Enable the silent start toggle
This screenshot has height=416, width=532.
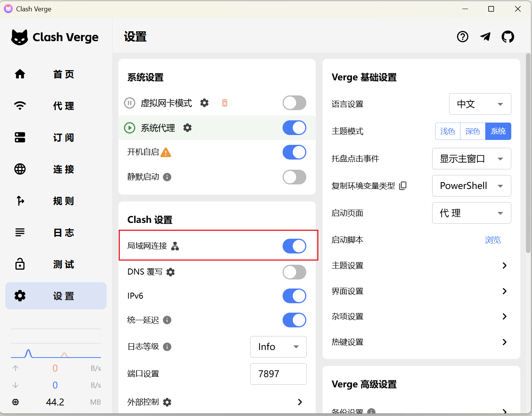tap(294, 177)
